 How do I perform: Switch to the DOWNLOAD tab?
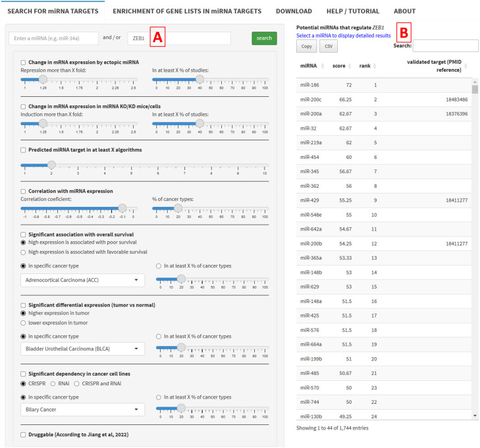[294, 11]
